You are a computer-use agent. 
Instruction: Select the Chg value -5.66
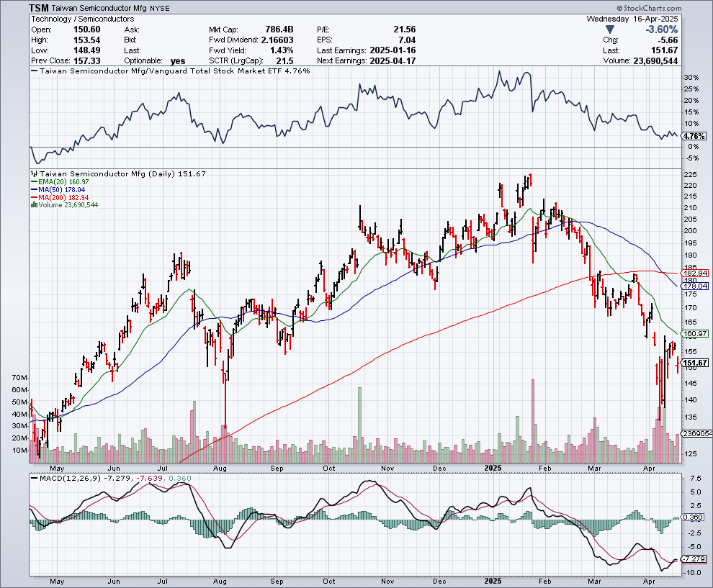click(x=668, y=40)
